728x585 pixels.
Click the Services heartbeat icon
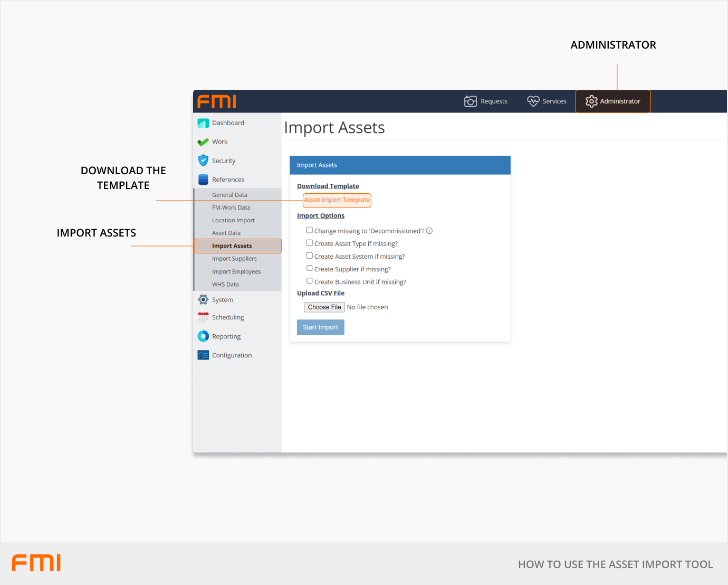point(533,101)
